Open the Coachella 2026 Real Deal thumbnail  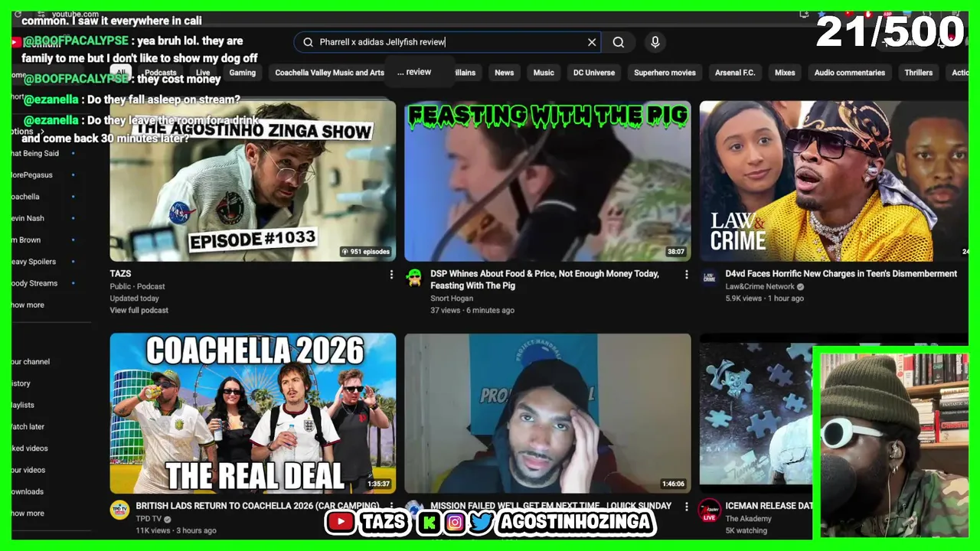pos(253,413)
